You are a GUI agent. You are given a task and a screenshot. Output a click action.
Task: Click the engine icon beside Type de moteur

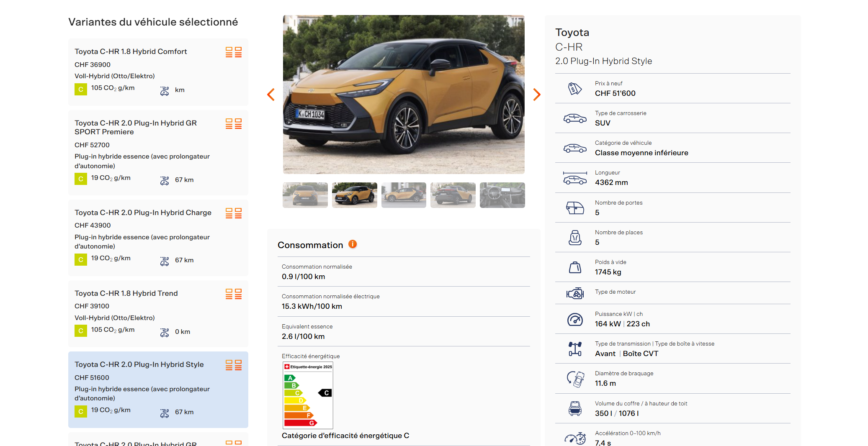click(x=575, y=293)
